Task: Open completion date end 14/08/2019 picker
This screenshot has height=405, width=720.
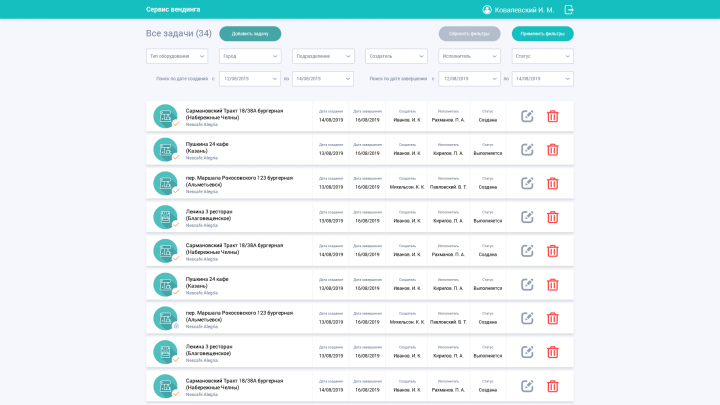Action: click(x=543, y=79)
